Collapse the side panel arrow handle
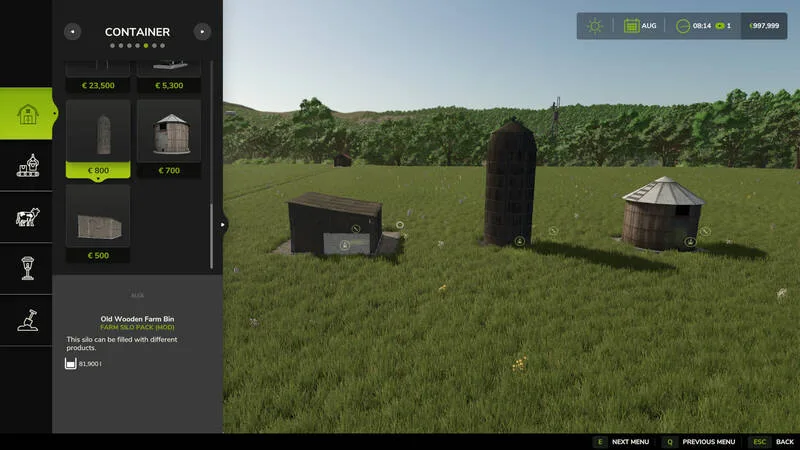The height and width of the screenshot is (450, 800). click(222, 224)
